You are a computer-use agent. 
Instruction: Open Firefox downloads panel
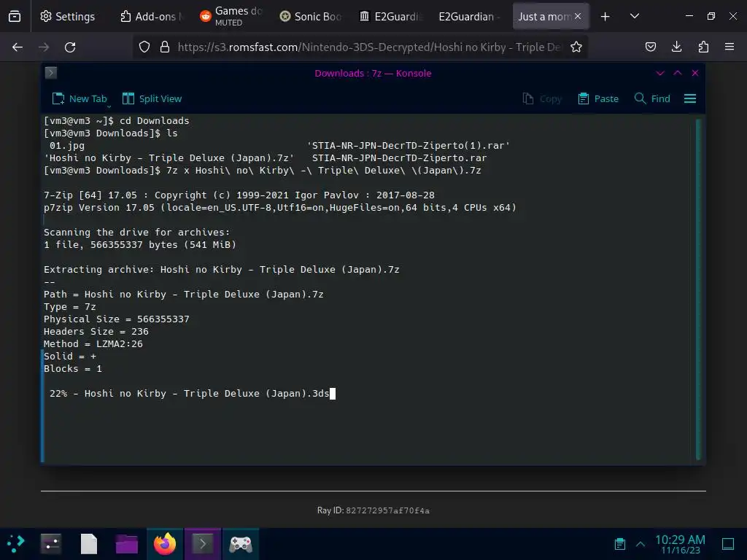[x=677, y=47]
